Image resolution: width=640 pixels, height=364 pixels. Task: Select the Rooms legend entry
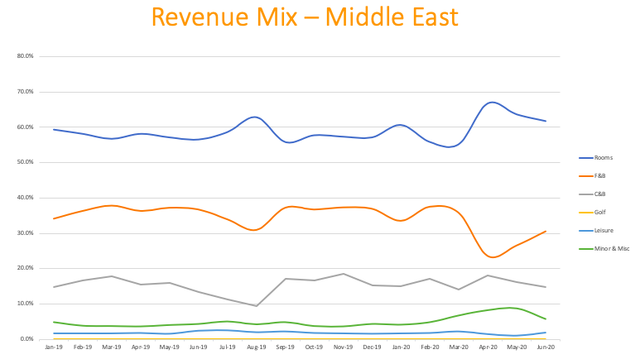596,158
